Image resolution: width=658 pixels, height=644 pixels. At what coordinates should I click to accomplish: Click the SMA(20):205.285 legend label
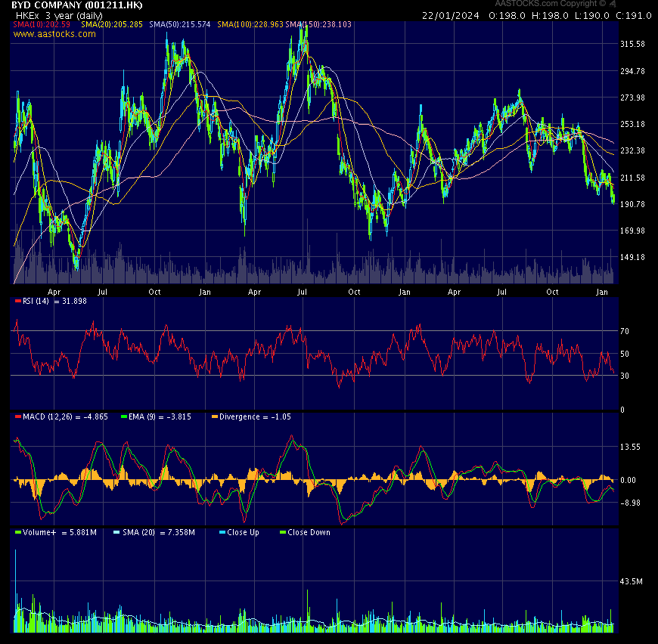[112, 24]
